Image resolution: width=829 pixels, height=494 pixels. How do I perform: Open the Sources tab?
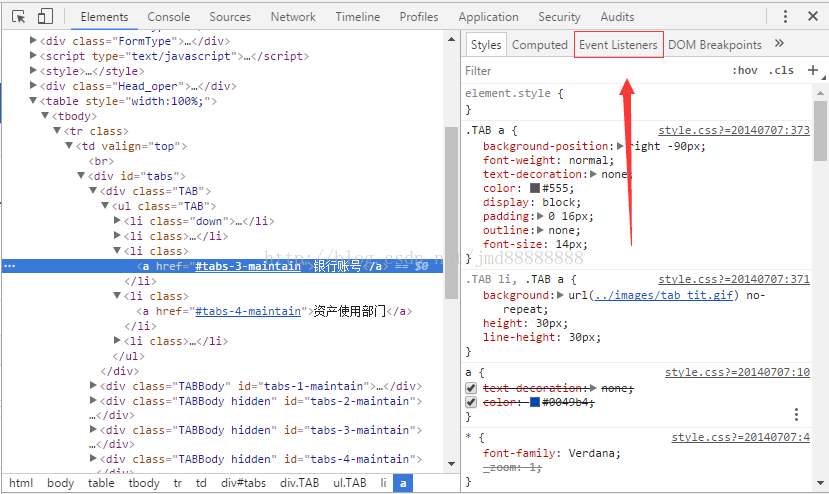(230, 17)
